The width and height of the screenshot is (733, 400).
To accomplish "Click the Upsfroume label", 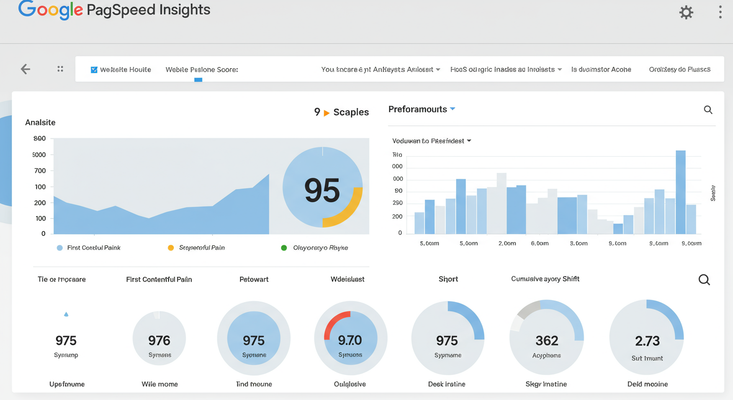I will (x=67, y=384).
